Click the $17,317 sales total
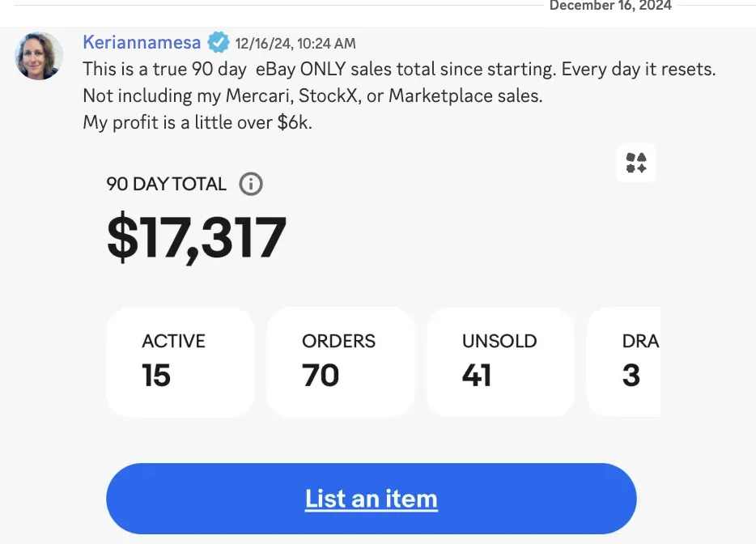Screen dimensions: 756x544 [197, 238]
